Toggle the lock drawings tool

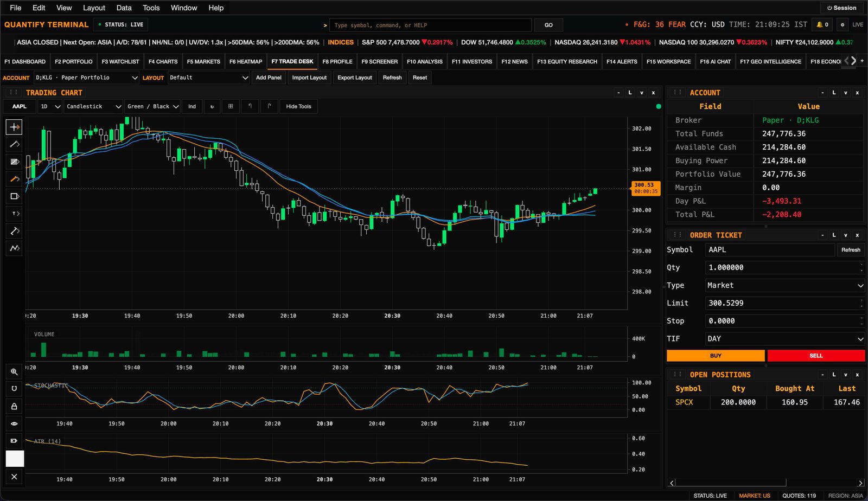pyautogui.click(x=14, y=406)
